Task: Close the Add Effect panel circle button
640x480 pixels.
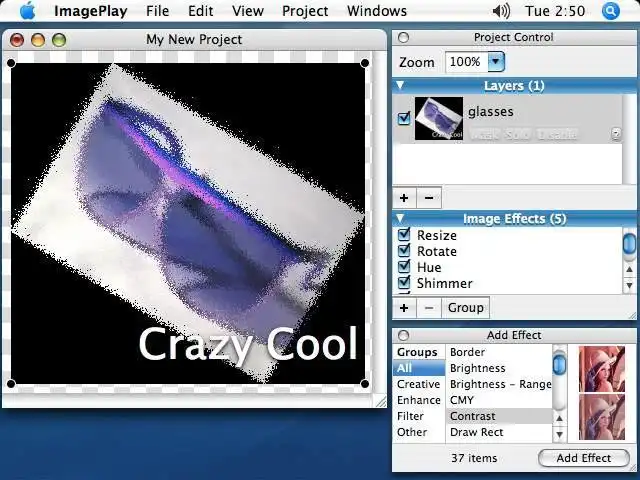Action: pyautogui.click(x=403, y=336)
